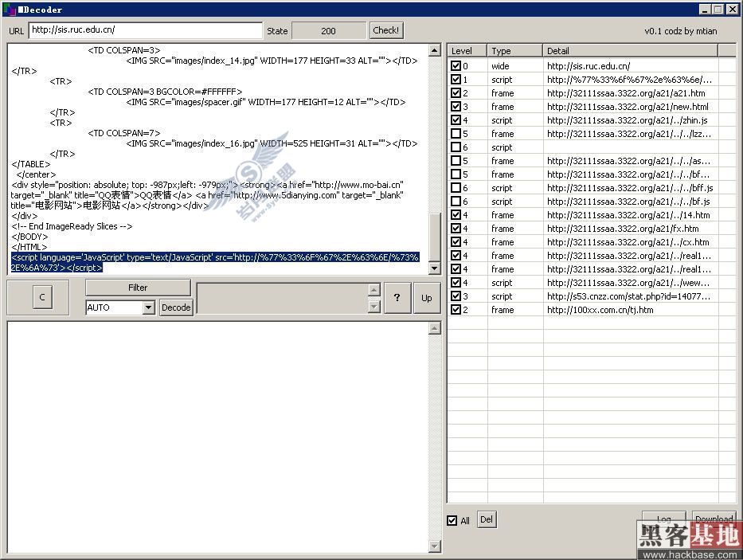This screenshot has width=743, height=560.
Task: Close the Decoder window
Action: pos(732,10)
